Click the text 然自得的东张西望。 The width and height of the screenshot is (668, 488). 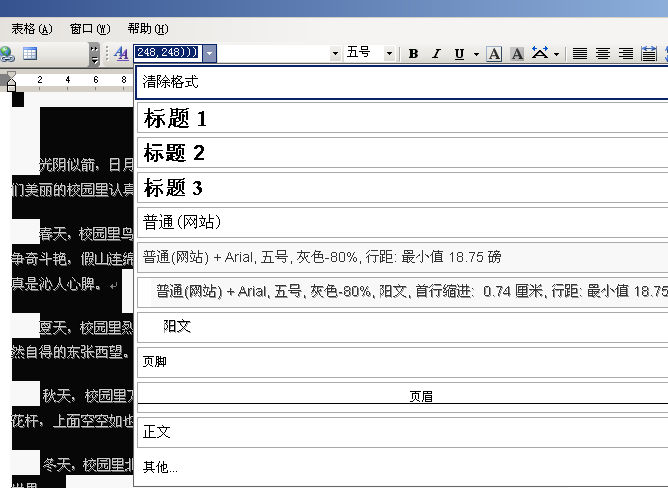click(70, 352)
